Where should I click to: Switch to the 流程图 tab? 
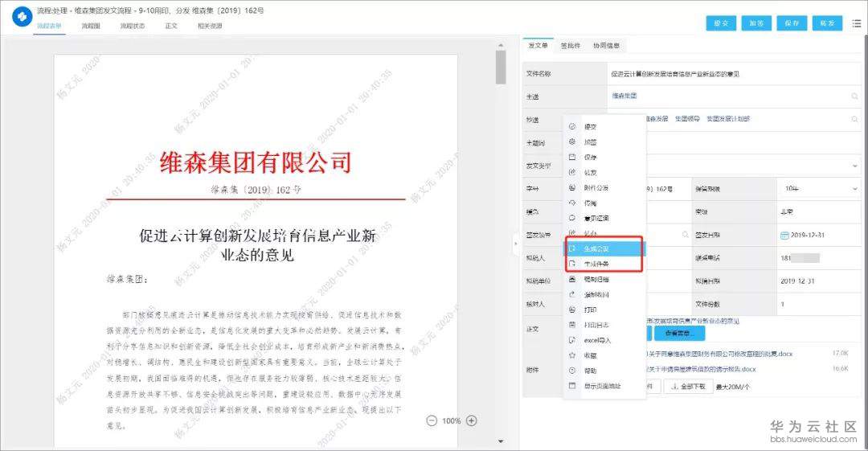tap(91, 26)
